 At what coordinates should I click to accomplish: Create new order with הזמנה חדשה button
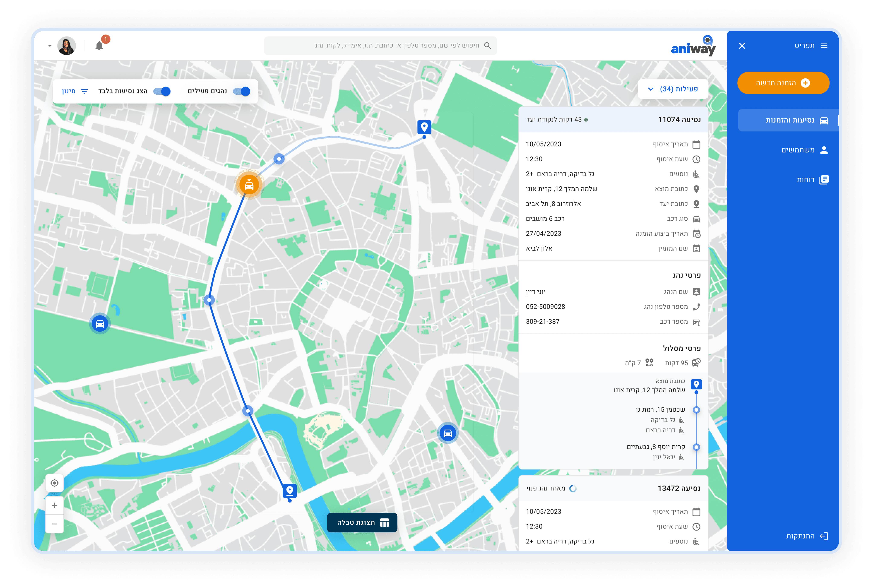tap(783, 82)
